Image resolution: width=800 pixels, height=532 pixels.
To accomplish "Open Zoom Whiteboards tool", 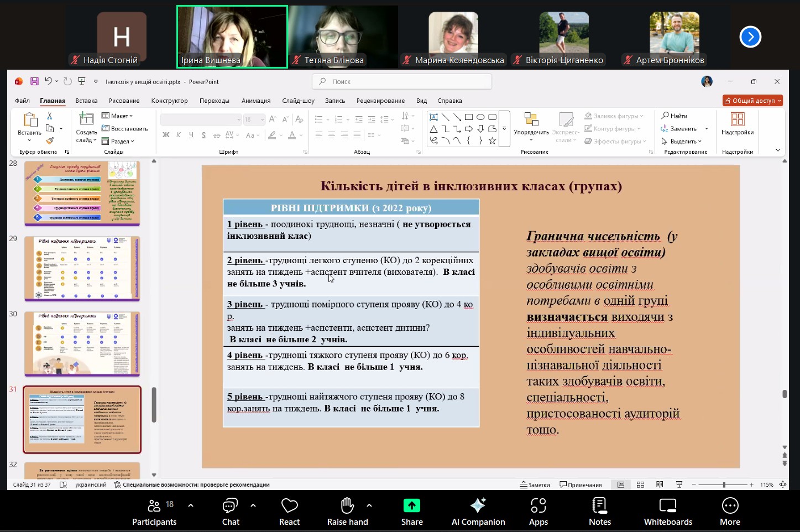I will (667, 512).
